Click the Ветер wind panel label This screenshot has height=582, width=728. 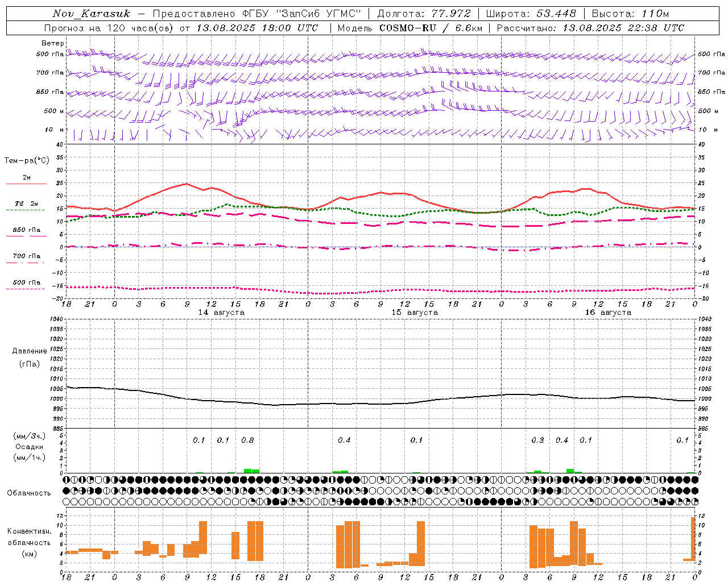click(53, 43)
